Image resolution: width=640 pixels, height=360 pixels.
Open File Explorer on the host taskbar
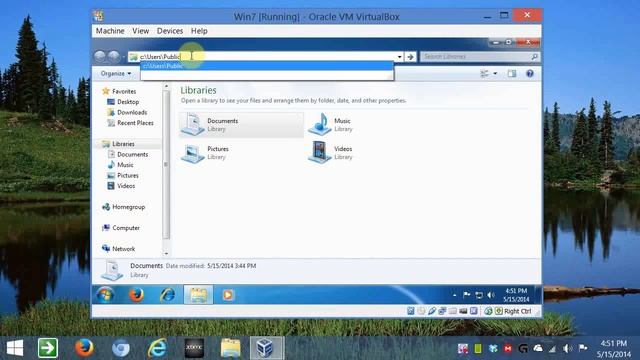click(231, 348)
